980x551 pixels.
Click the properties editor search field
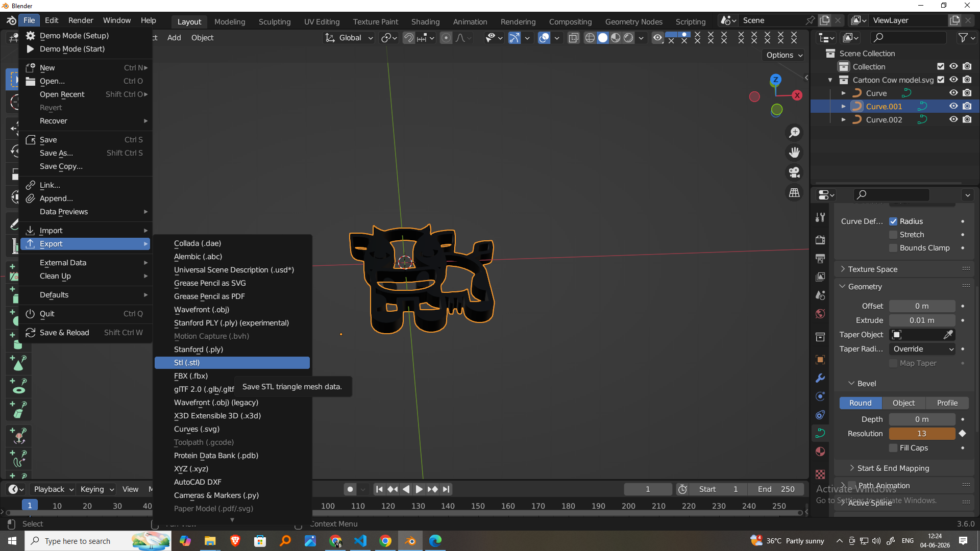tap(892, 194)
